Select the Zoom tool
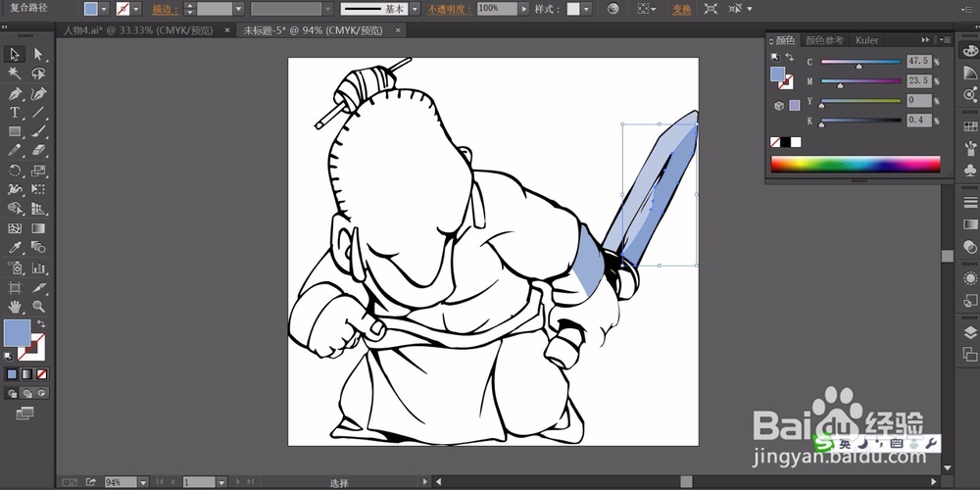 pyautogui.click(x=39, y=306)
